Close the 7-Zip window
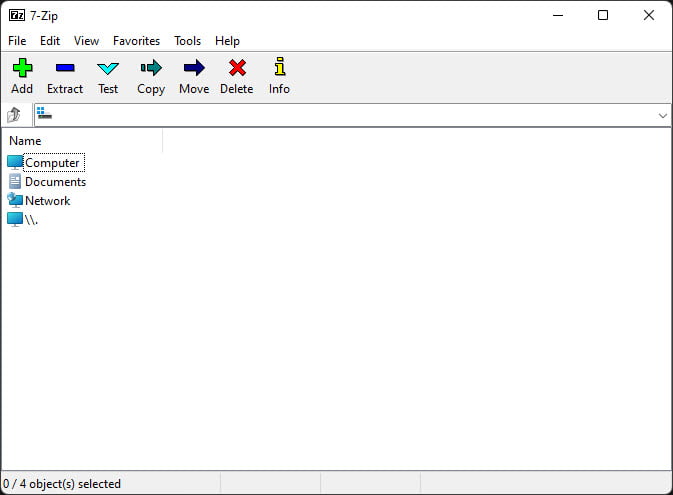 point(649,15)
